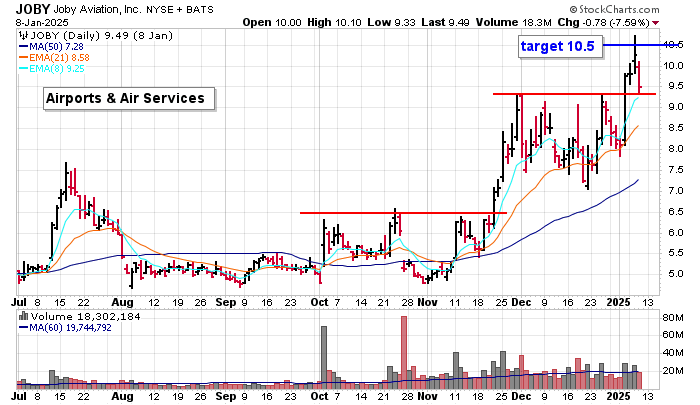Click the 'JOBY (Daily) 9.49 (8 Jan)' legend
Viewport: 700px width, 405px height.
point(101,36)
